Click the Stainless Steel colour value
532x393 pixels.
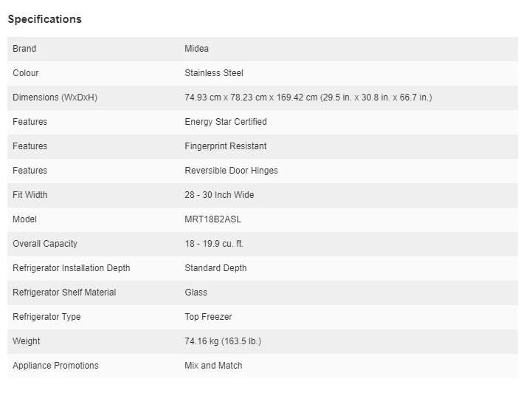pyautogui.click(x=213, y=73)
